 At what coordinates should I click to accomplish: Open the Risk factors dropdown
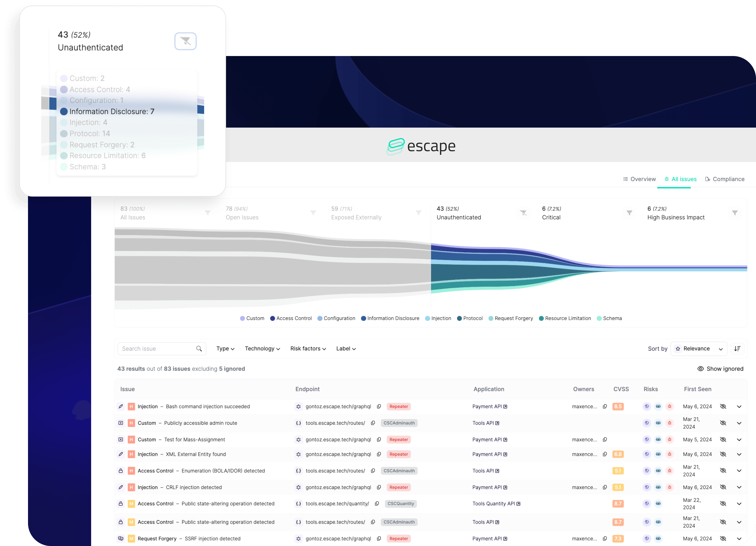[x=308, y=349]
